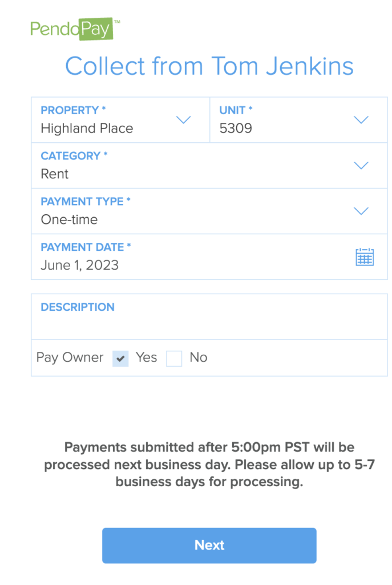Expand the Unit dropdown chevron
This screenshot has height=585, width=392.
[x=361, y=120]
